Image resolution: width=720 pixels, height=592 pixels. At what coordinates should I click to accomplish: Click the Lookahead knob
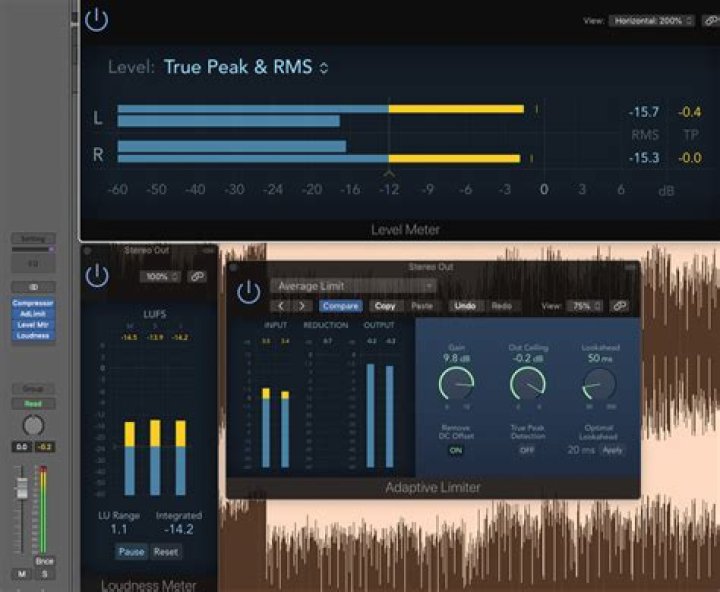point(599,384)
